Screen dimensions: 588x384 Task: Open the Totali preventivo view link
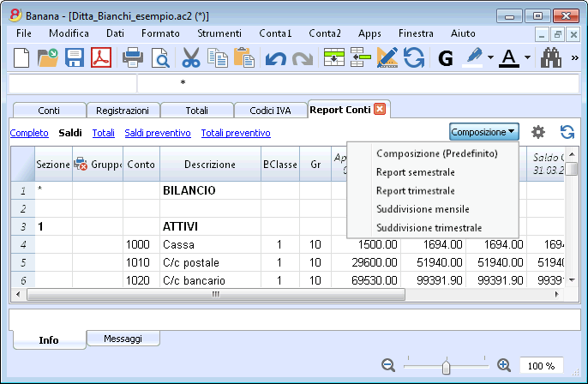[236, 133]
